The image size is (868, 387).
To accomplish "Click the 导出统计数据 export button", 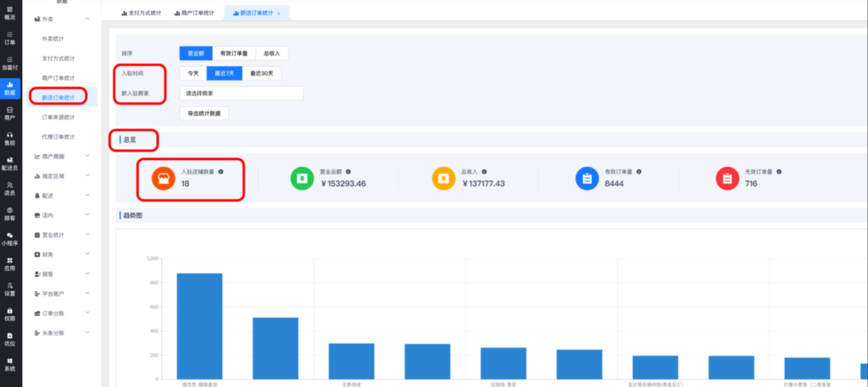I will click(203, 113).
